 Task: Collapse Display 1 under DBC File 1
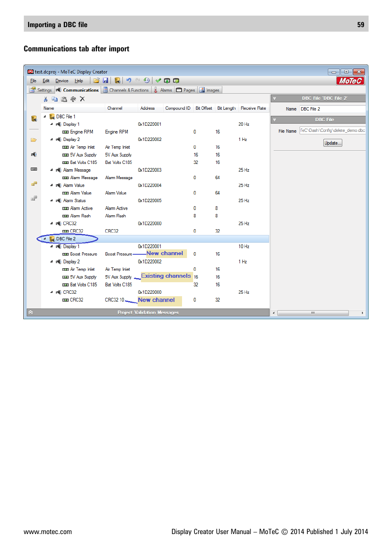click(x=51, y=124)
